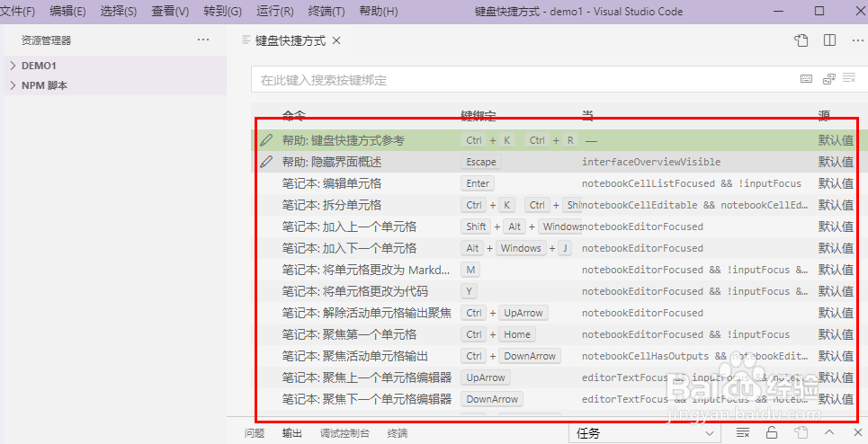
Task: Select the 笔记本: 加入上一个单元格 command
Action: click(x=349, y=226)
